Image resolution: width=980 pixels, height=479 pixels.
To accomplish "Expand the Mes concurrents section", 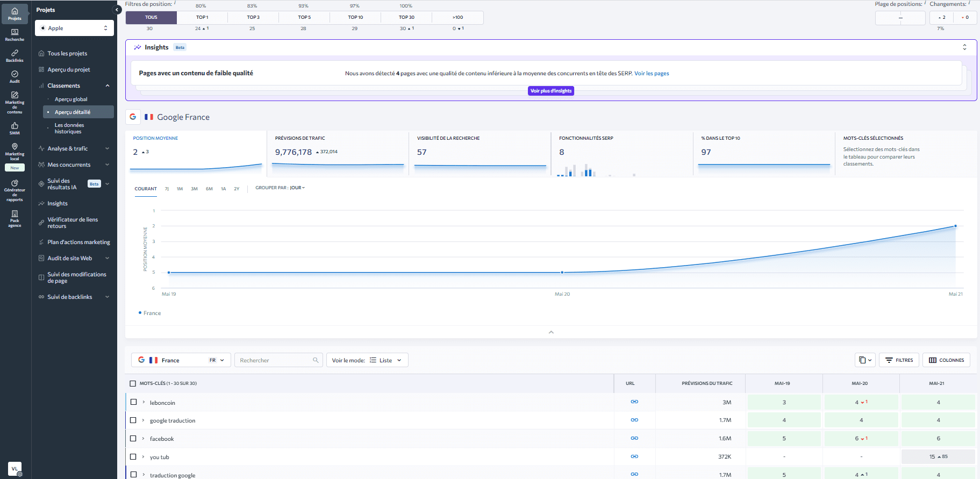I will [108, 165].
